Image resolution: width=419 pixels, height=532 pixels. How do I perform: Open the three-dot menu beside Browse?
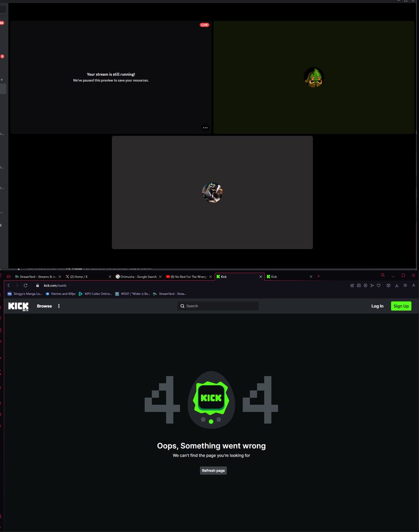(x=59, y=306)
